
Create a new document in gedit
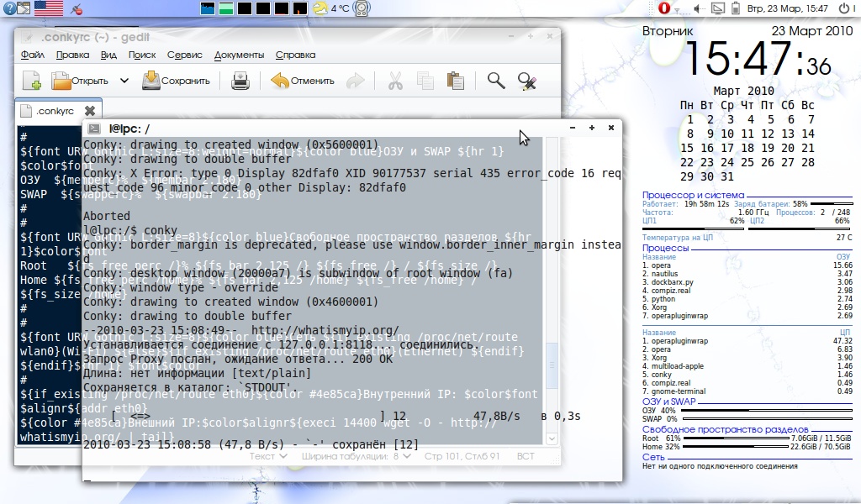32,81
